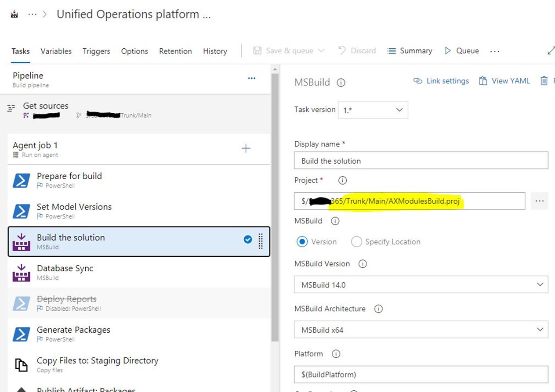The height and width of the screenshot is (392, 555).
Task: Click the Set Model Versions PowerShell icon
Action: click(21, 211)
